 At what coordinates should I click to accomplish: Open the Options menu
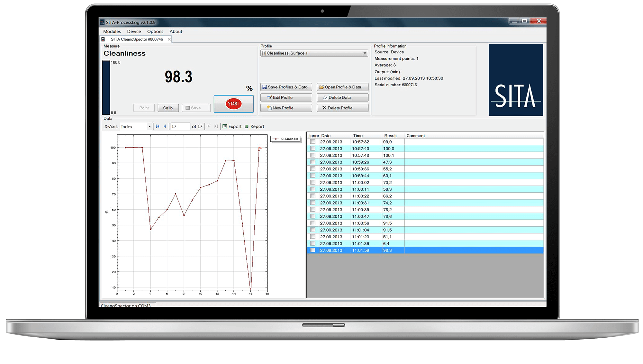tap(155, 32)
